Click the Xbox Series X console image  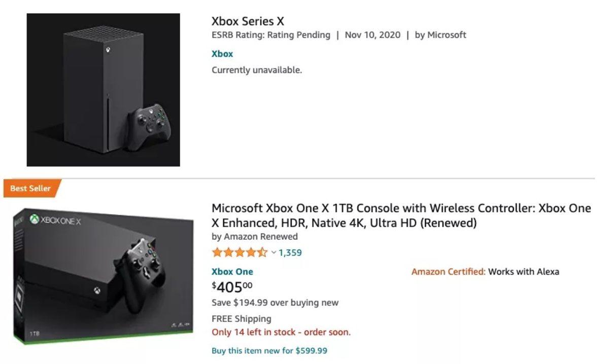(103, 89)
